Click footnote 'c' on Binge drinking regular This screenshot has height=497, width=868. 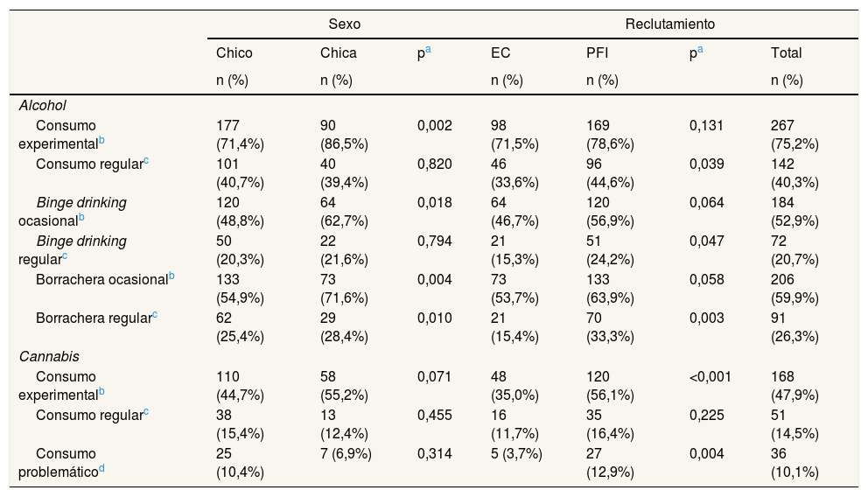64,257
